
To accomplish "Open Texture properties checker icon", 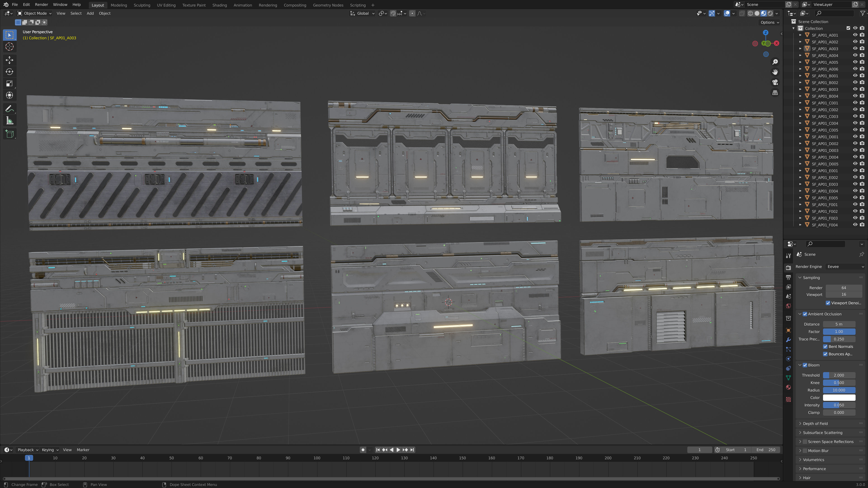I will [788, 399].
